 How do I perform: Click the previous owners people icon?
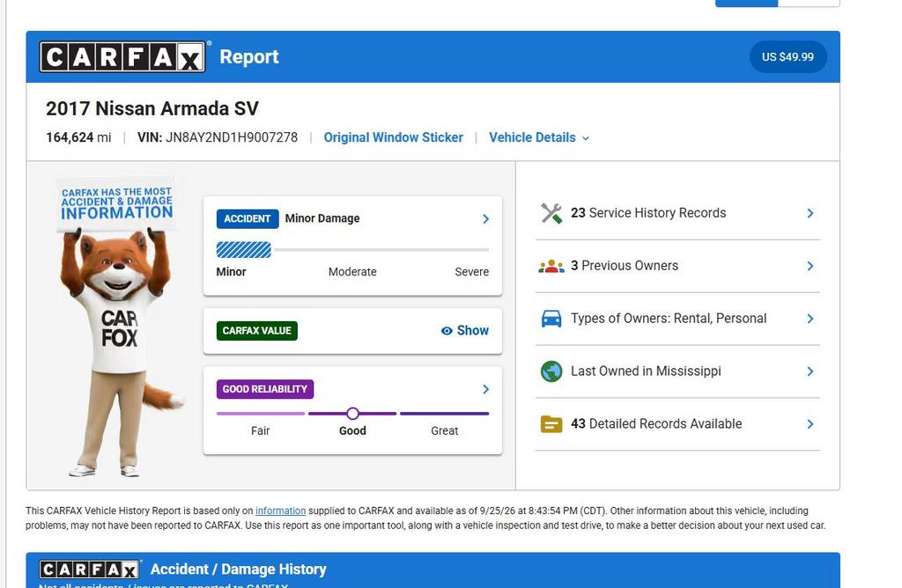pos(551,266)
